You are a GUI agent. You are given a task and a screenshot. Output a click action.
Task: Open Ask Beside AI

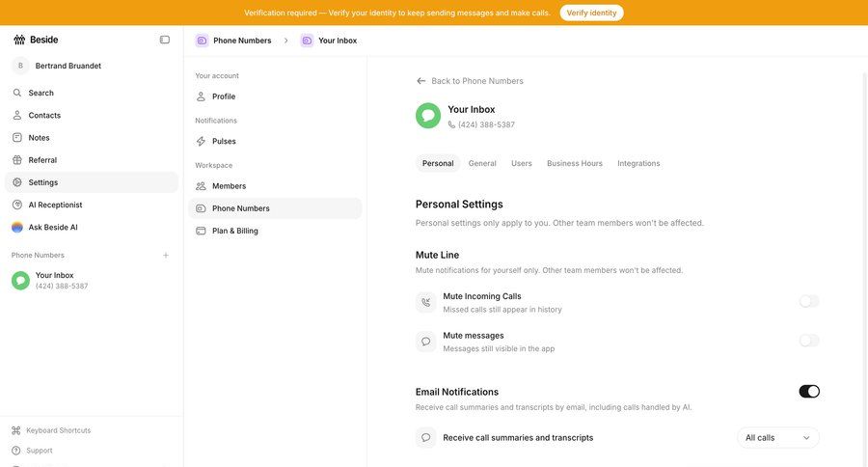pyautogui.click(x=92, y=227)
